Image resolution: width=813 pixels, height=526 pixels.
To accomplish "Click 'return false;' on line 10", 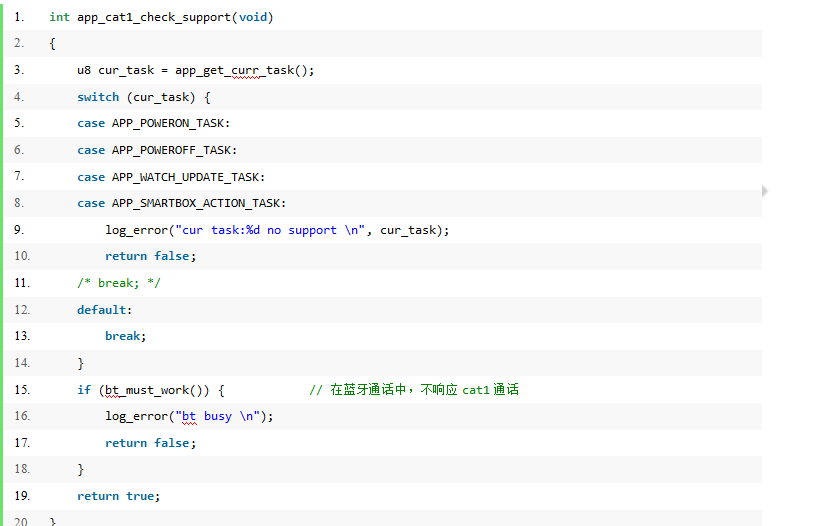I will 151,256.
